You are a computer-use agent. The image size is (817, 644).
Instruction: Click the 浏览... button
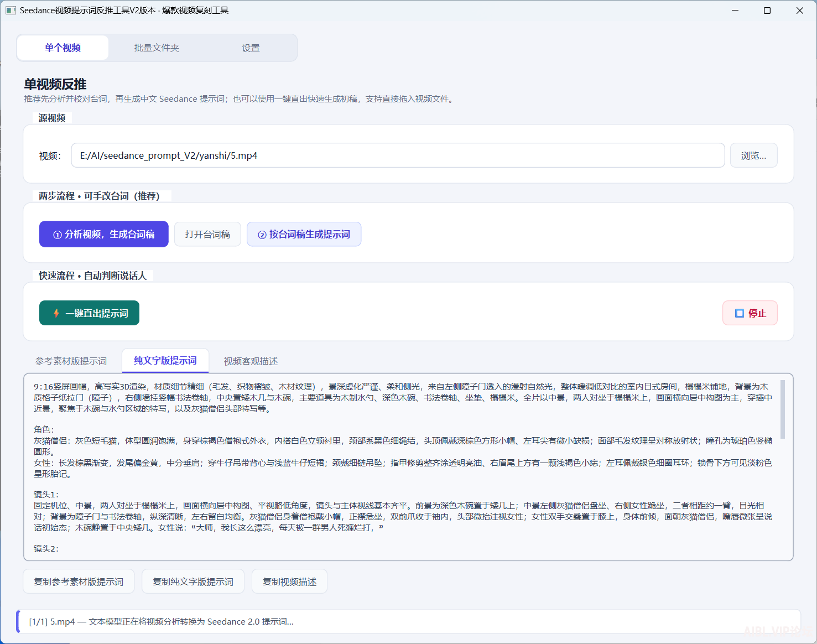pyautogui.click(x=753, y=155)
